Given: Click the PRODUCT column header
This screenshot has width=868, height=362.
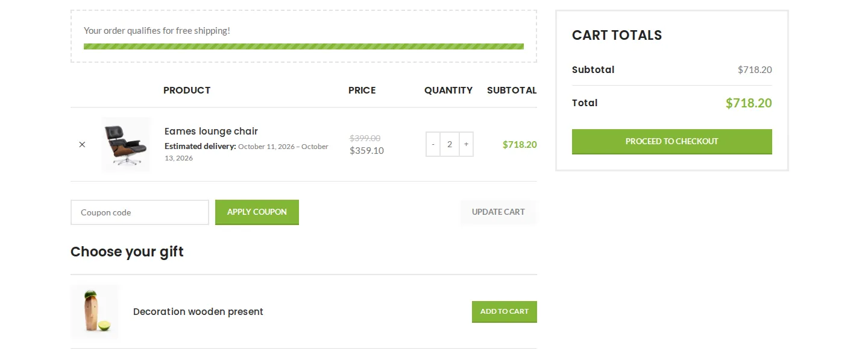Looking at the screenshot, I should pos(187,91).
